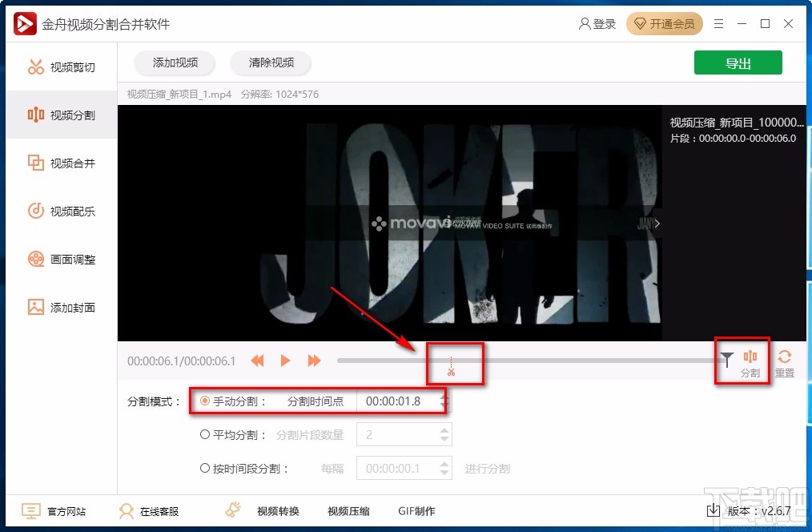The width and height of the screenshot is (812, 532).
Task: Open the 视频剪切 video trim section
Action: (62, 67)
